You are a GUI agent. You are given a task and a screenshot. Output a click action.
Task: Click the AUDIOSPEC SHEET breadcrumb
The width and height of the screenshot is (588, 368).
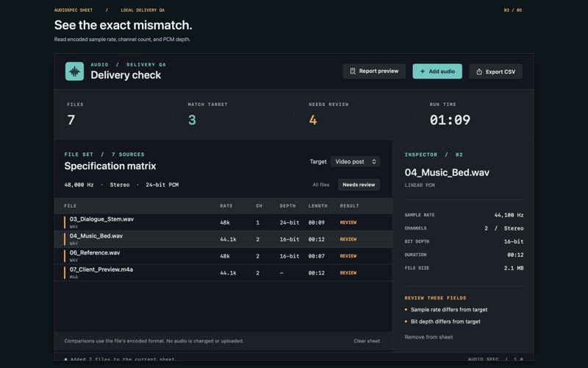pos(73,10)
